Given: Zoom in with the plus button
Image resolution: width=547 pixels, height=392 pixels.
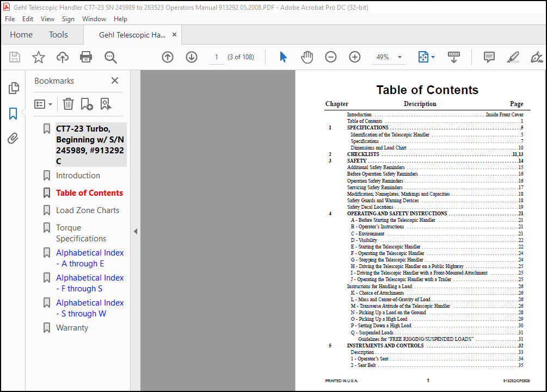Looking at the screenshot, I should (x=355, y=57).
